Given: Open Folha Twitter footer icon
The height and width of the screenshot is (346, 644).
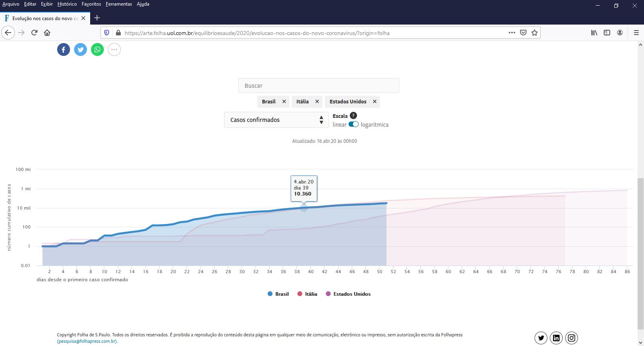Looking at the screenshot, I should [541, 338].
